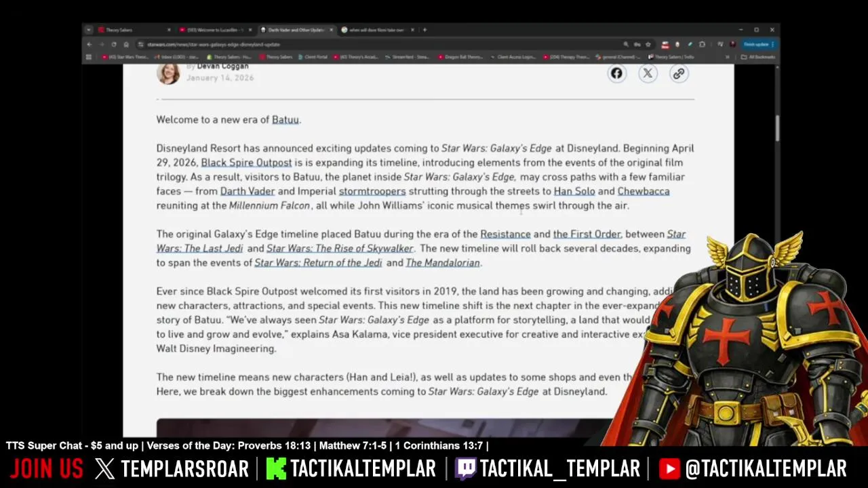Switch to Theory Sabers tab

[134, 30]
